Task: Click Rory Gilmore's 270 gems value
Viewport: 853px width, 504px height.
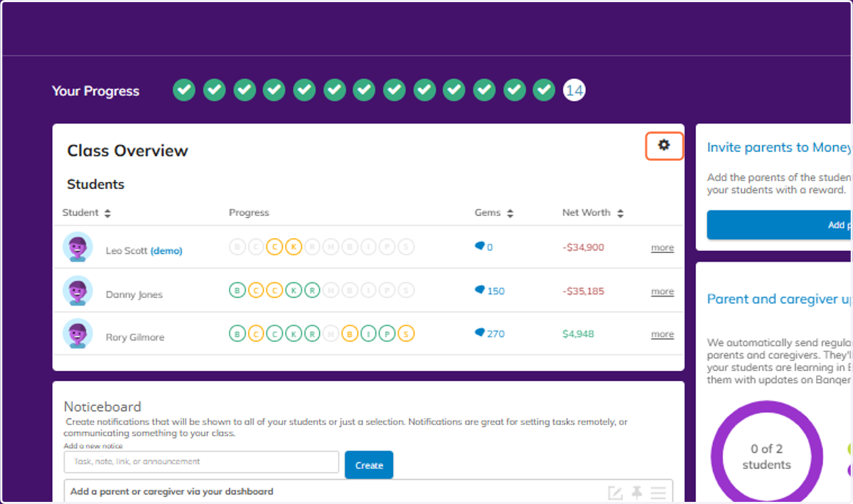Action: [x=495, y=333]
